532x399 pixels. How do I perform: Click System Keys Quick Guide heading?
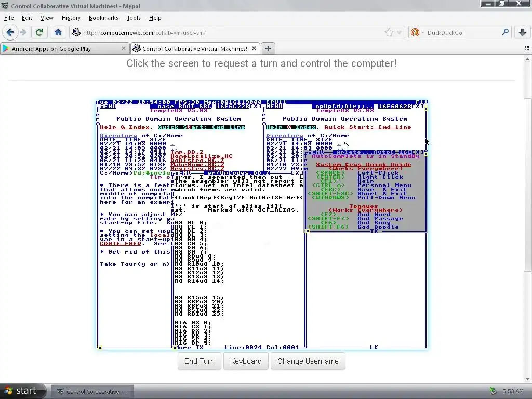(363, 165)
